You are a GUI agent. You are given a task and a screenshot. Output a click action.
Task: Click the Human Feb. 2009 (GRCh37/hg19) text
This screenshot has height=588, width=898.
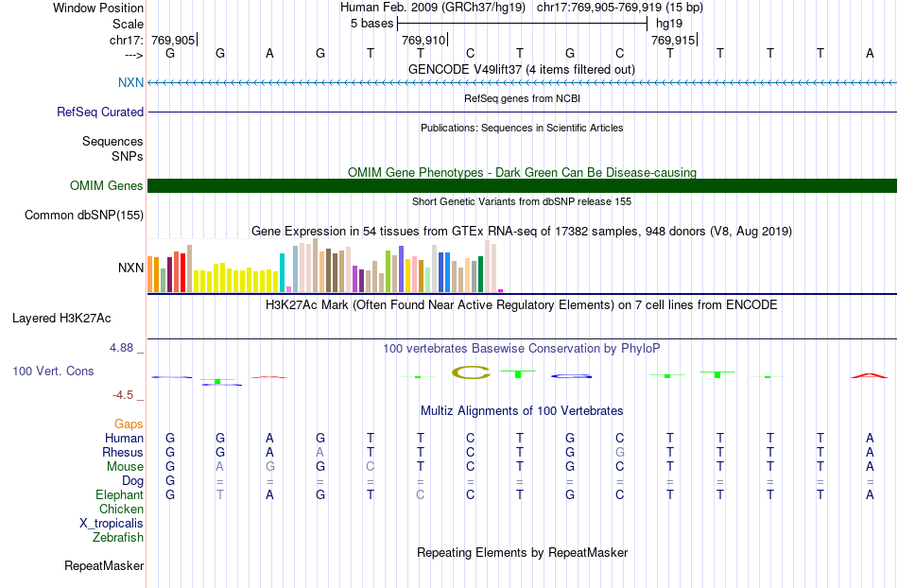tap(432, 8)
